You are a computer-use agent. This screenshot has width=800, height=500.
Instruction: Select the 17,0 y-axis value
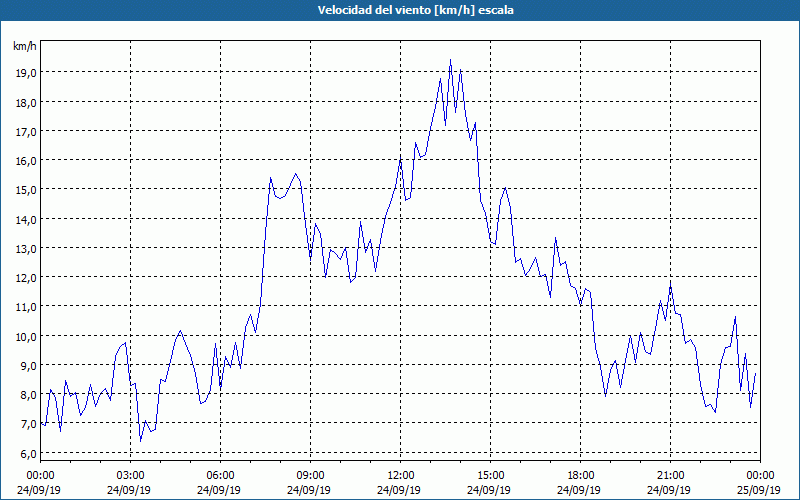coord(26,132)
